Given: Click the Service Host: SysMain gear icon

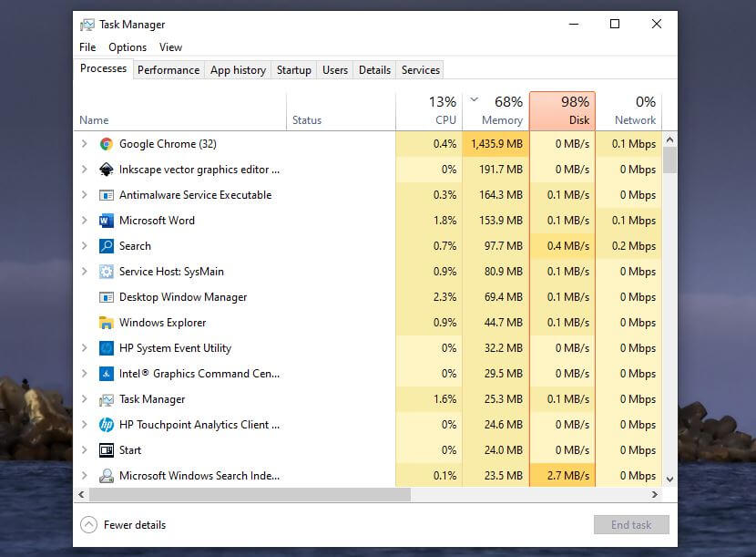Looking at the screenshot, I should coord(106,272).
